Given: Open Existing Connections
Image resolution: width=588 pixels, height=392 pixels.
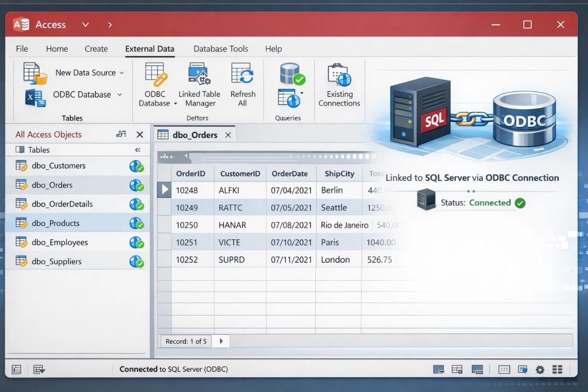Looking at the screenshot, I should coord(339,85).
